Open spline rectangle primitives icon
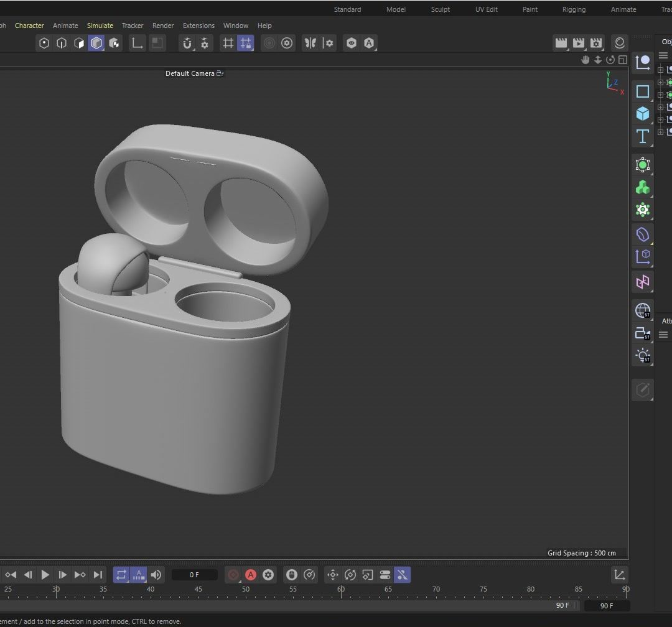This screenshot has height=627, width=672. pyautogui.click(x=642, y=91)
